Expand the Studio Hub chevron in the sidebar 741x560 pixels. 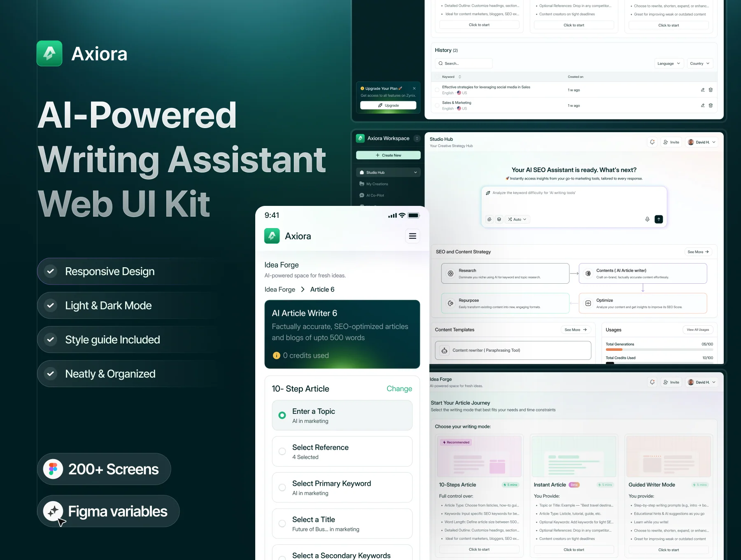coord(415,173)
